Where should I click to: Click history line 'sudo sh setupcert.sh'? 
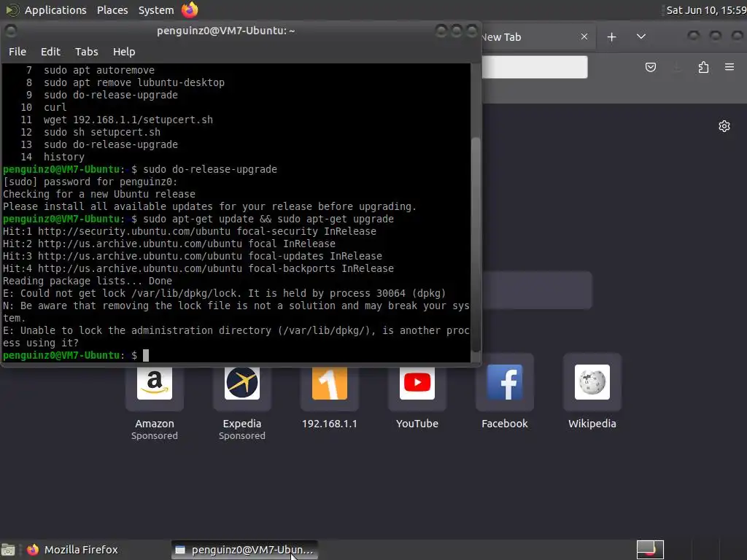point(102,132)
